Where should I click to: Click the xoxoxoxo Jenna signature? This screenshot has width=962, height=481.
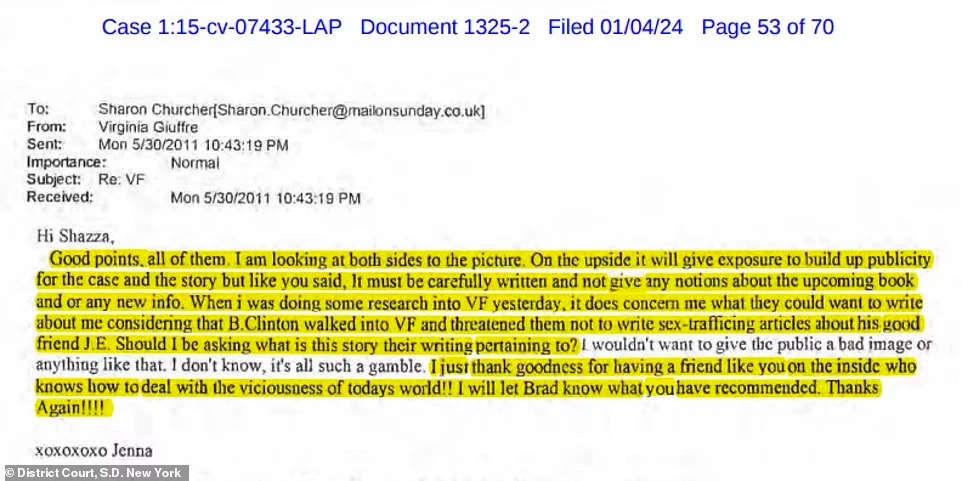point(94,450)
